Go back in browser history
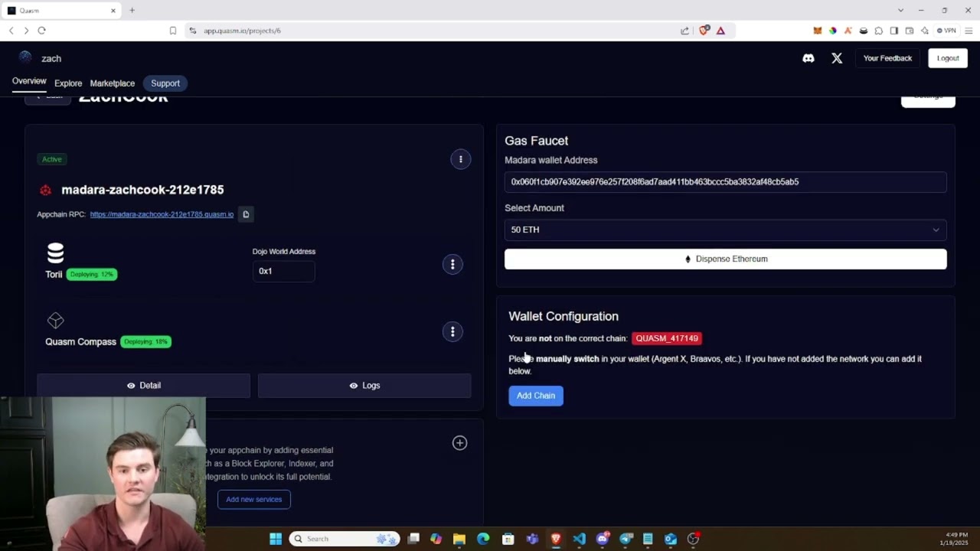Viewport: 980px width, 551px height. (x=11, y=31)
